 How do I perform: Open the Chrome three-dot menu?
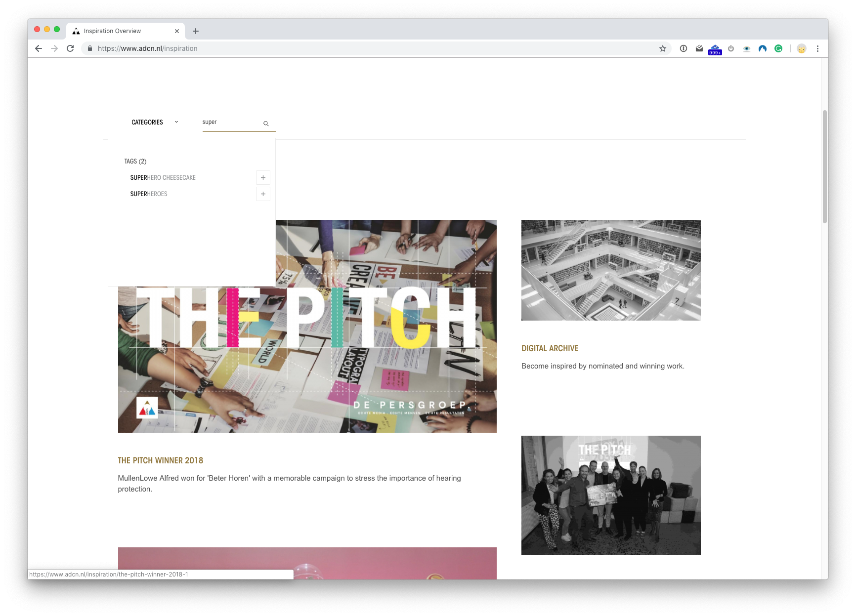818,48
